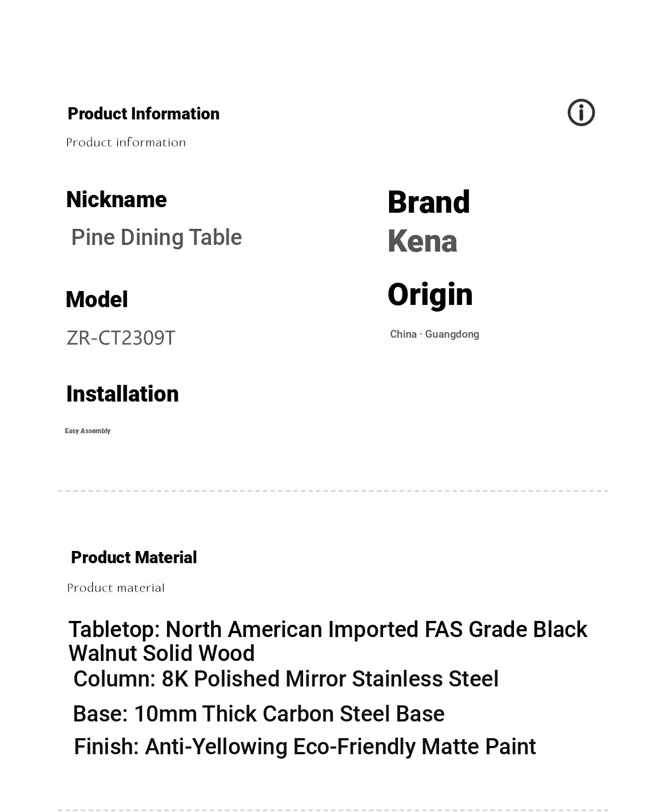Click the China · Guangdong origin text
This screenshot has width=666, height=812.
(x=435, y=334)
